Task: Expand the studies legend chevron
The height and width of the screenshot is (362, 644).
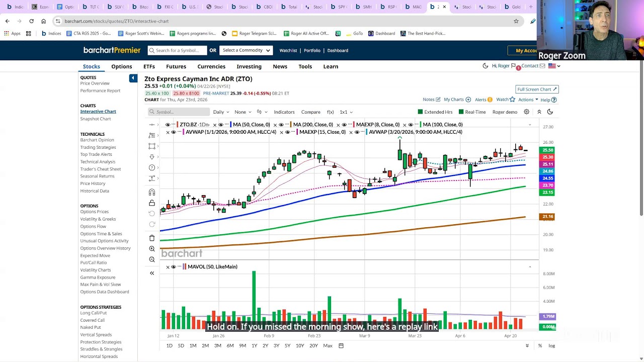Action: [x=529, y=125]
